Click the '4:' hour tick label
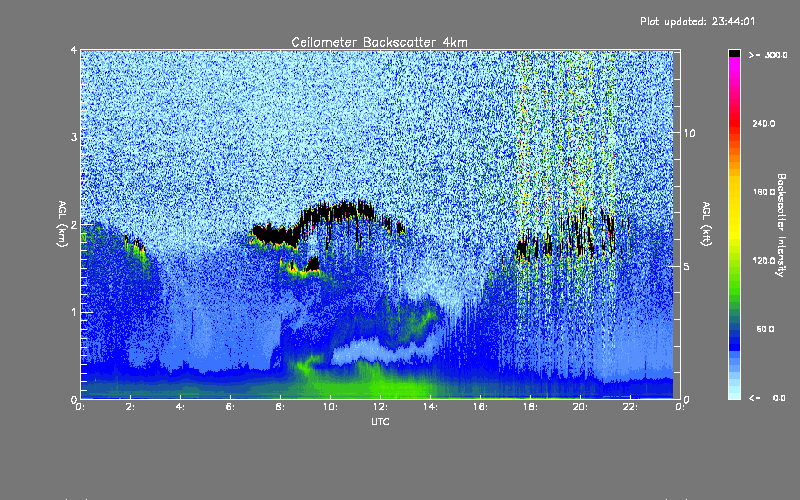 [180, 407]
